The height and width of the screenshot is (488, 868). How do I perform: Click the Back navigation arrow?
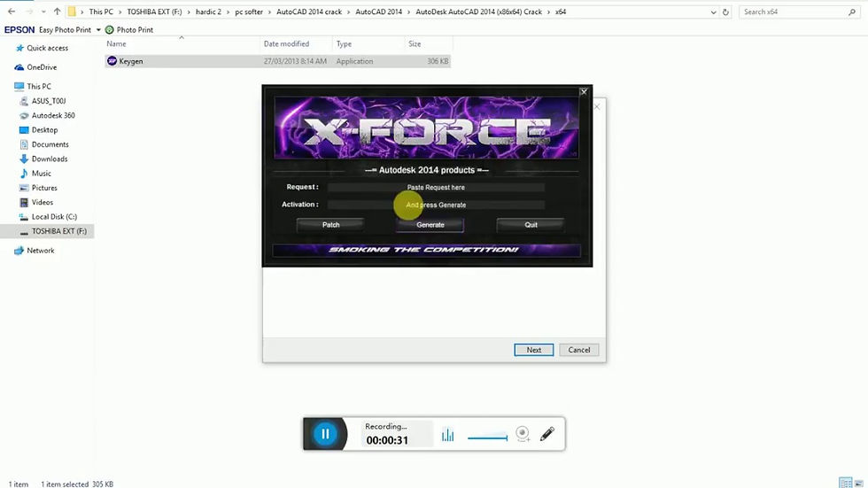(12, 12)
